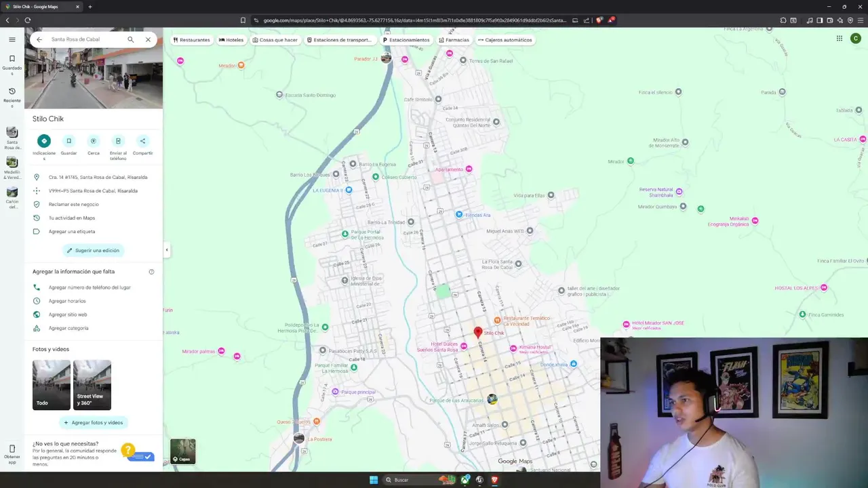Click the Guardar bookmark icon
Screen dimensions: 868x488
pyautogui.click(x=68, y=141)
